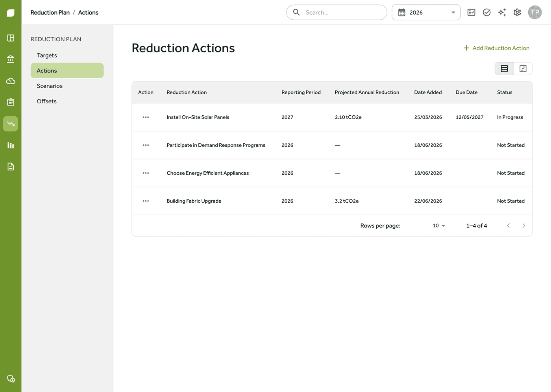
Task: Open Scenarios in Reduction Plan menu
Action: coord(67,86)
